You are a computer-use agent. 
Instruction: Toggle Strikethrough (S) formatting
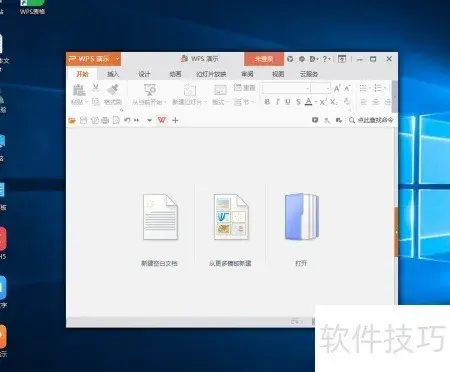point(298,102)
